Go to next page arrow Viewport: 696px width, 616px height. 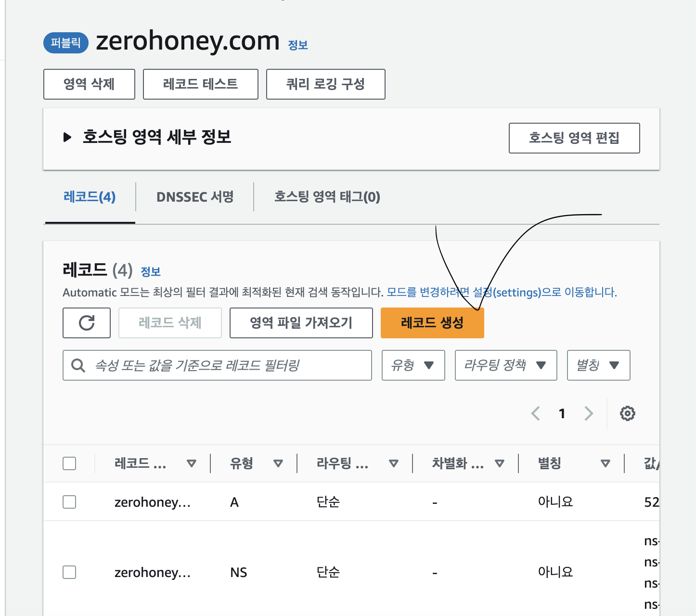point(589,413)
